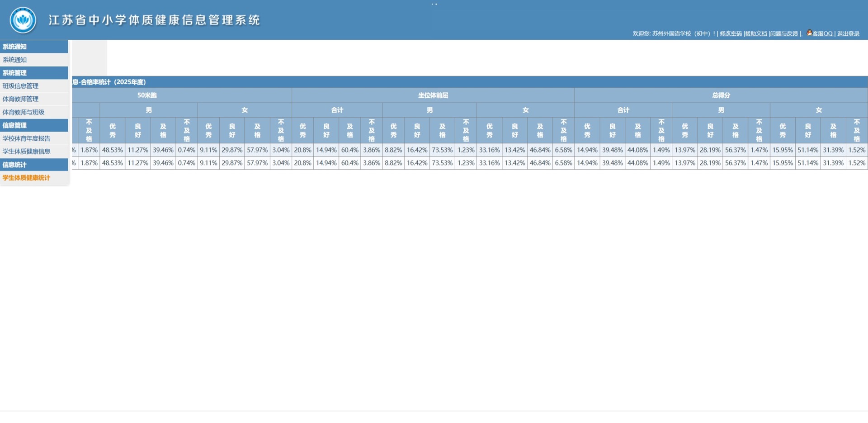Image resolution: width=868 pixels, height=423 pixels.
Task: Select 体育教师管理 sidebar entry
Action: tap(20, 99)
